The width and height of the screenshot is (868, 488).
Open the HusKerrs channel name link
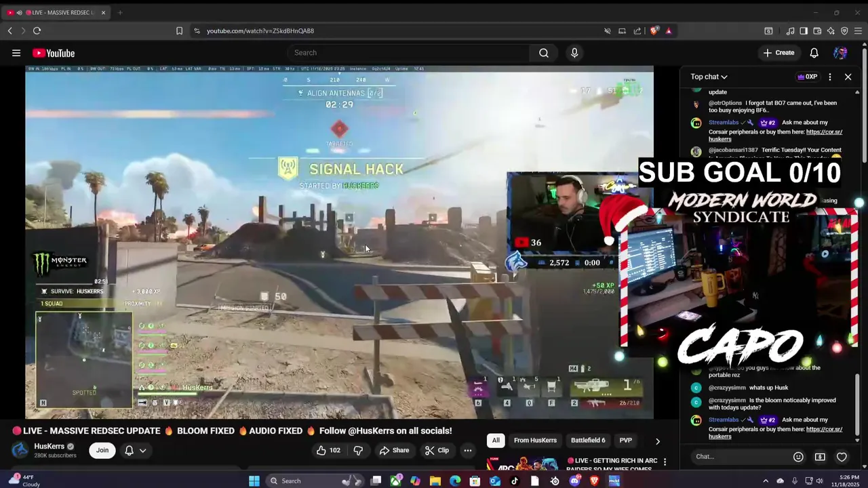50,446
